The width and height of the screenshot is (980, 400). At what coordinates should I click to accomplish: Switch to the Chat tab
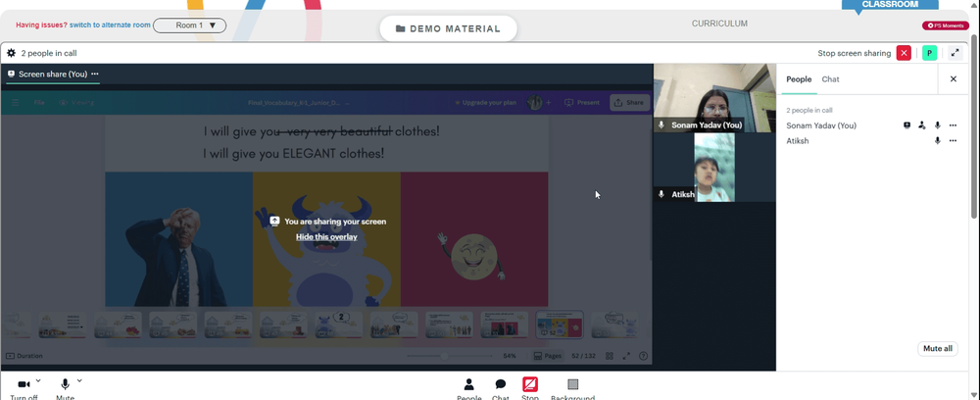tap(830, 79)
